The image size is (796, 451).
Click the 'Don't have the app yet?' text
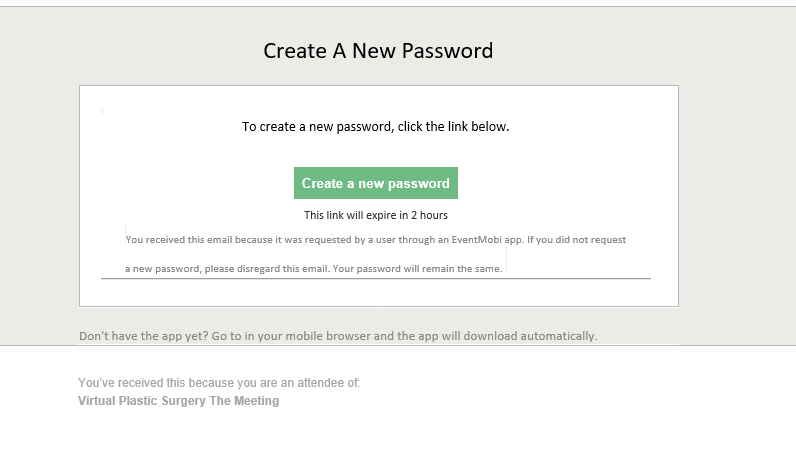pyautogui.click(x=144, y=336)
